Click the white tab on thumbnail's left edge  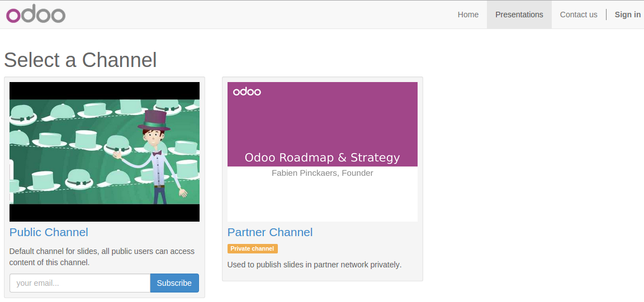pos(11,183)
